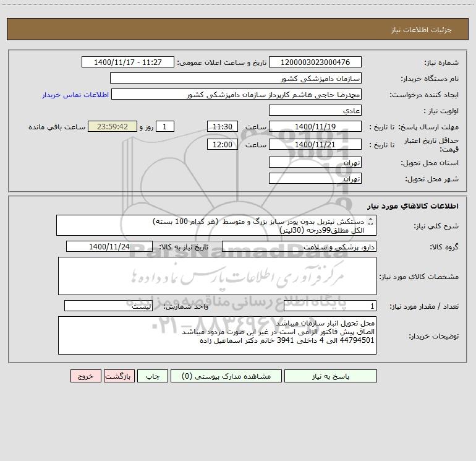The height and width of the screenshot is (461, 476).
Task: Click the delivery province field (استان محل تحویل)
Action: (x=315, y=162)
